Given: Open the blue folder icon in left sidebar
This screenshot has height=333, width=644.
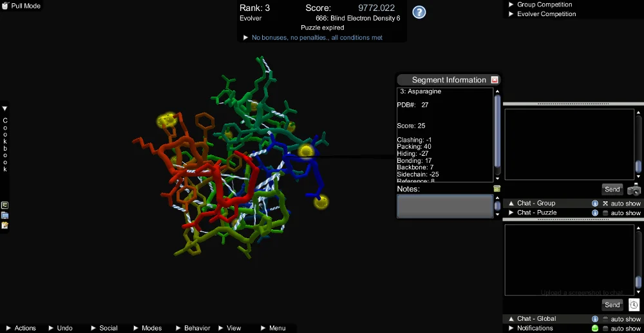Looking at the screenshot, I should coord(5,215).
